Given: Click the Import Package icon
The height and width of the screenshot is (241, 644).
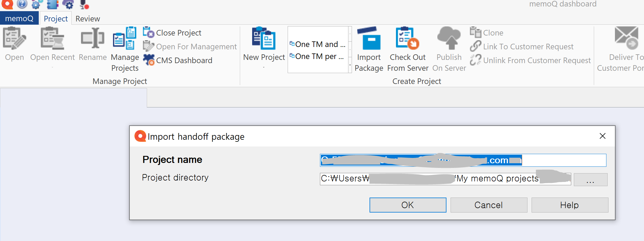Looking at the screenshot, I should coord(369,39).
